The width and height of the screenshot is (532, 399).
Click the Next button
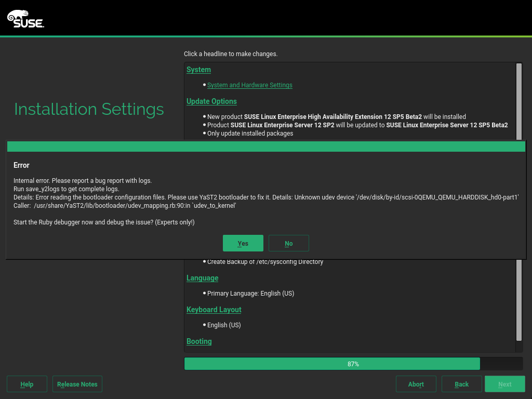pyautogui.click(x=504, y=384)
